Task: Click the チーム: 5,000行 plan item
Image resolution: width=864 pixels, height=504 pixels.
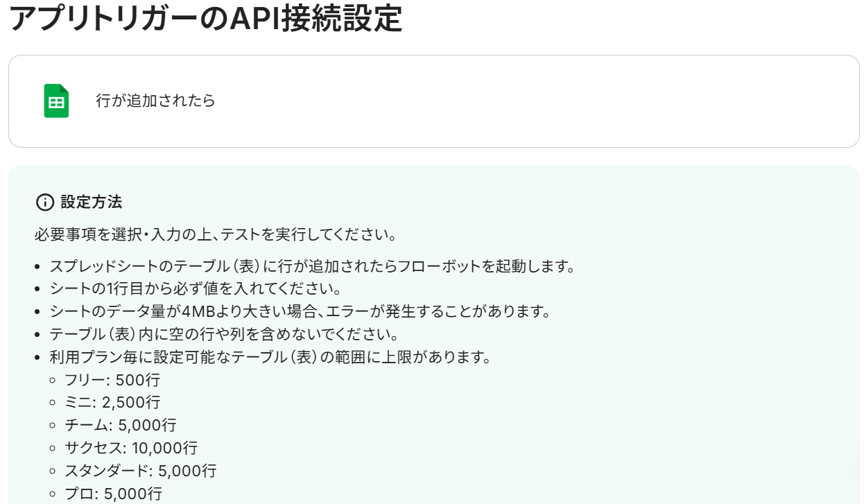Action: tap(121, 425)
